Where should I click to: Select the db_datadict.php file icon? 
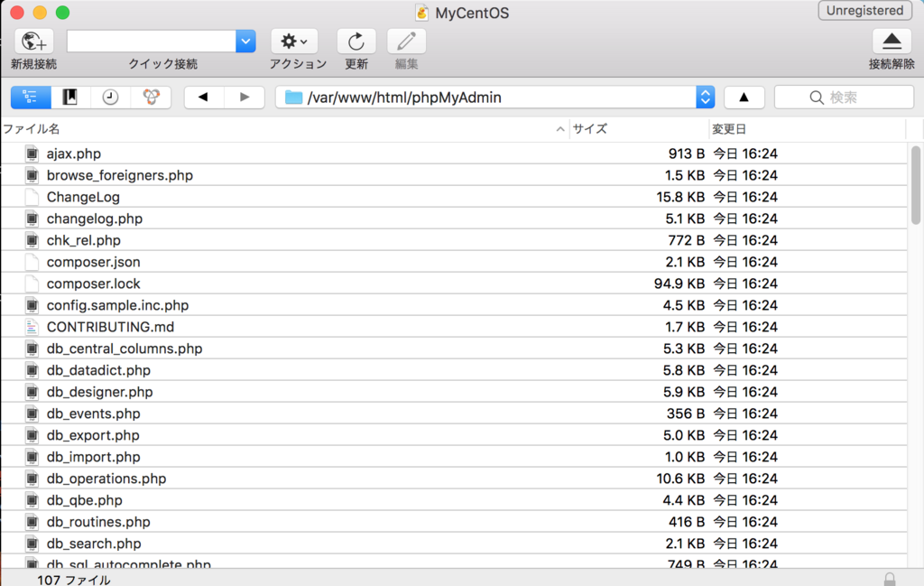click(x=32, y=370)
